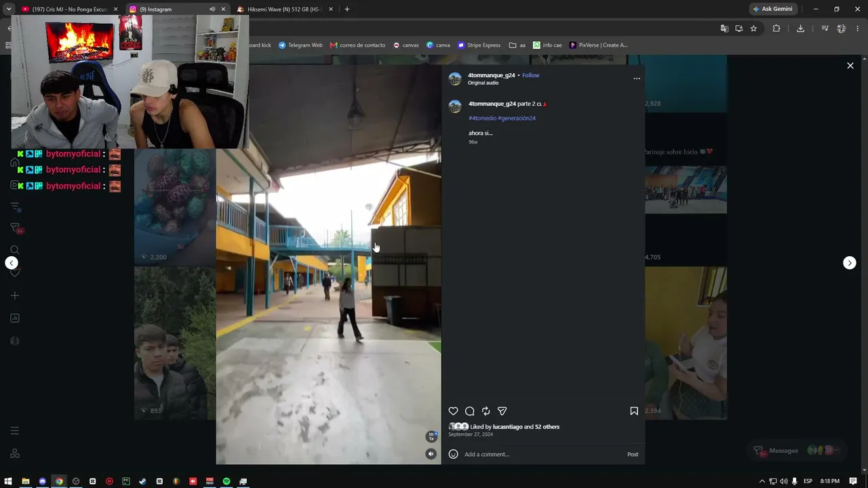This screenshot has width=868, height=488.
Task: Open the correo de contacto bookmark
Action: [x=357, y=45]
